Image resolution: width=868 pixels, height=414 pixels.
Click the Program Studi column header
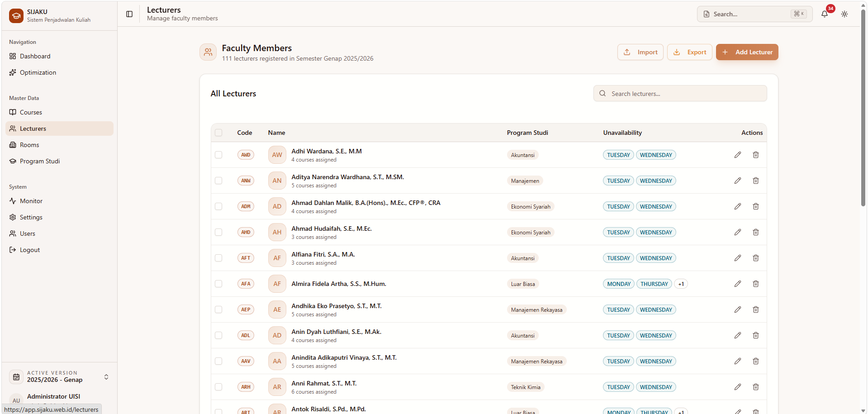click(527, 133)
